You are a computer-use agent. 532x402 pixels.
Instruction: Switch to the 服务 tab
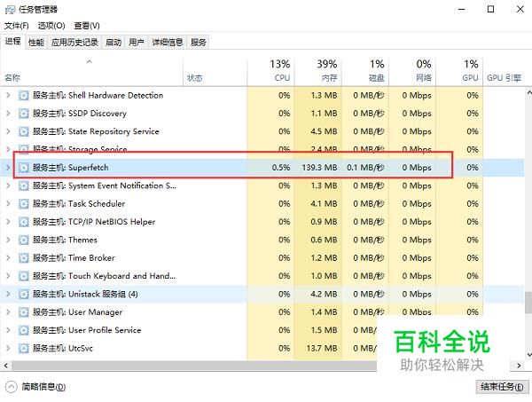(x=198, y=43)
